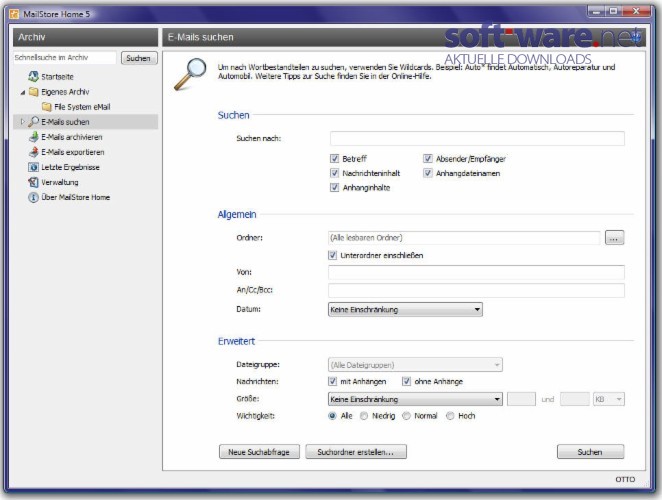Click the Startseite home icon

[x=33, y=76]
